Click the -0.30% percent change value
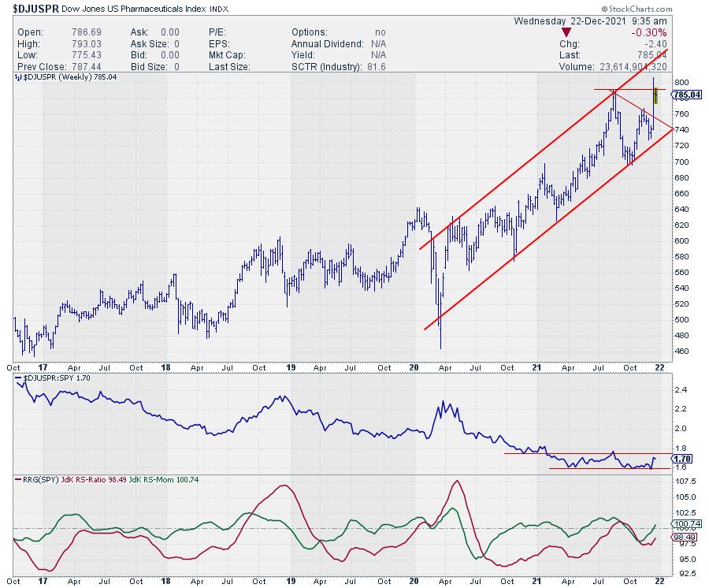This screenshot has width=709, height=588. (649, 32)
